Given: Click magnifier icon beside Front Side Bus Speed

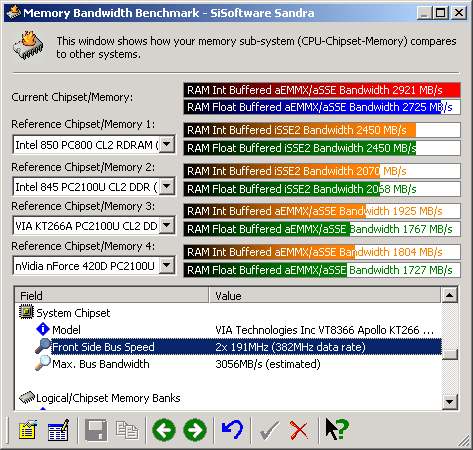Looking at the screenshot, I should [43, 346].
